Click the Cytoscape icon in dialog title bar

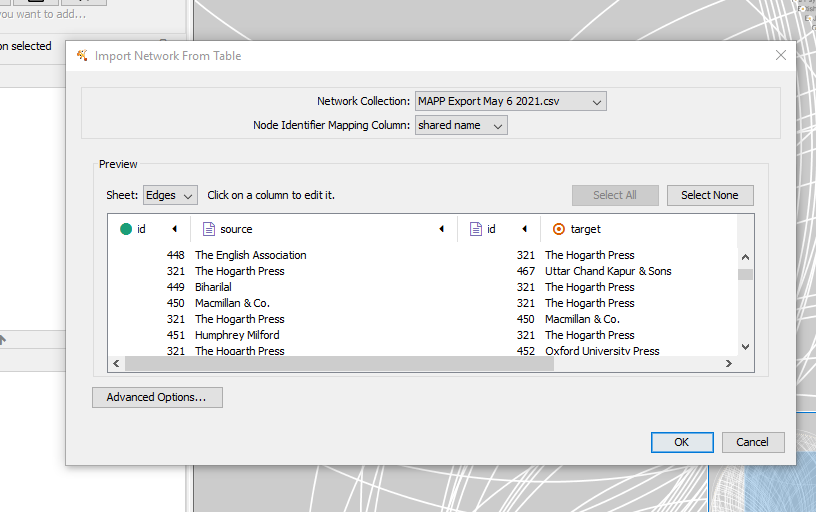tap(82, 55)
